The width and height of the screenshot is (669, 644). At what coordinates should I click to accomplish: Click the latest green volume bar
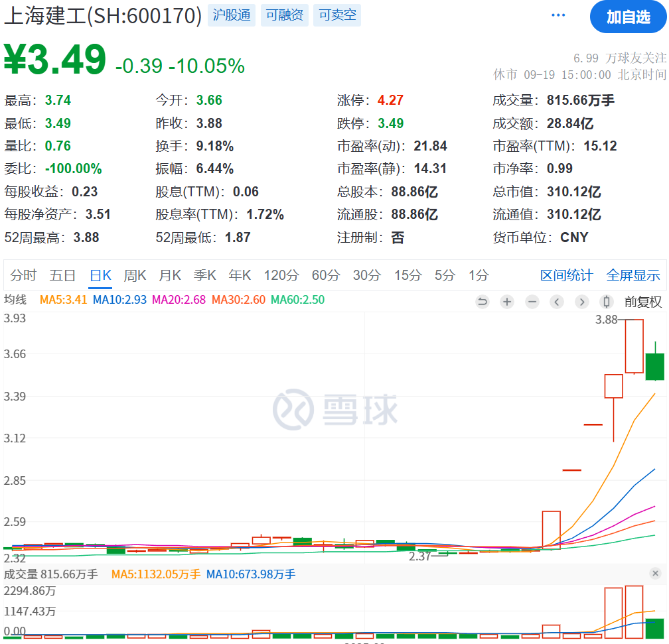tap(655, 628)
